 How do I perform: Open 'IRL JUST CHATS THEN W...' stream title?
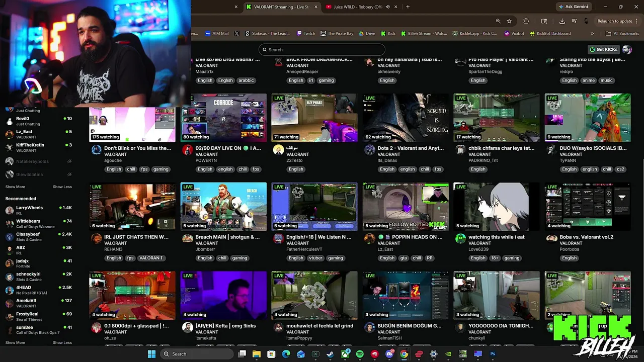point(136,237)
